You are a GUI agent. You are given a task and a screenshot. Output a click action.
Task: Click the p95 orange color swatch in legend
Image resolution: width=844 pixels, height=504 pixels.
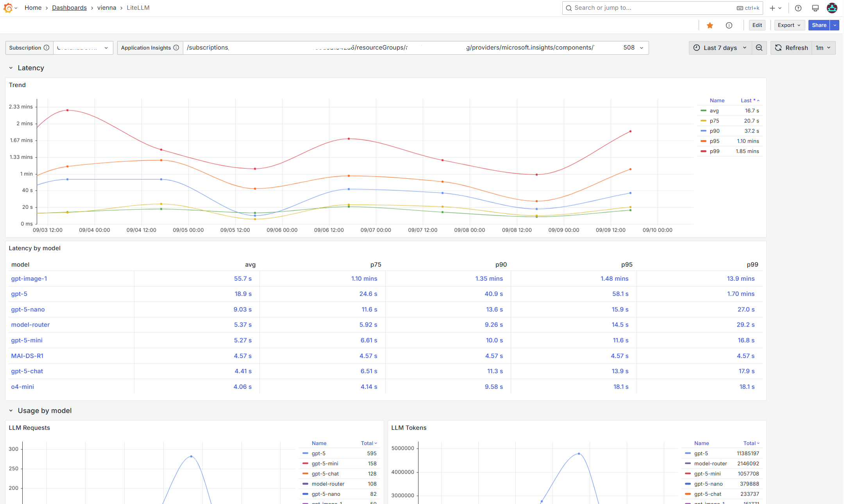703,141
